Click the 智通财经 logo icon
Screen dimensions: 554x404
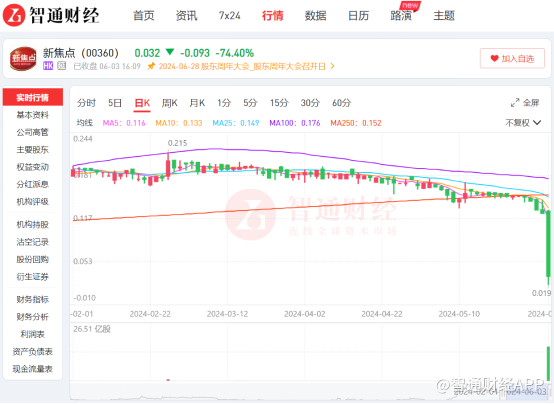[x=14, y=15]
